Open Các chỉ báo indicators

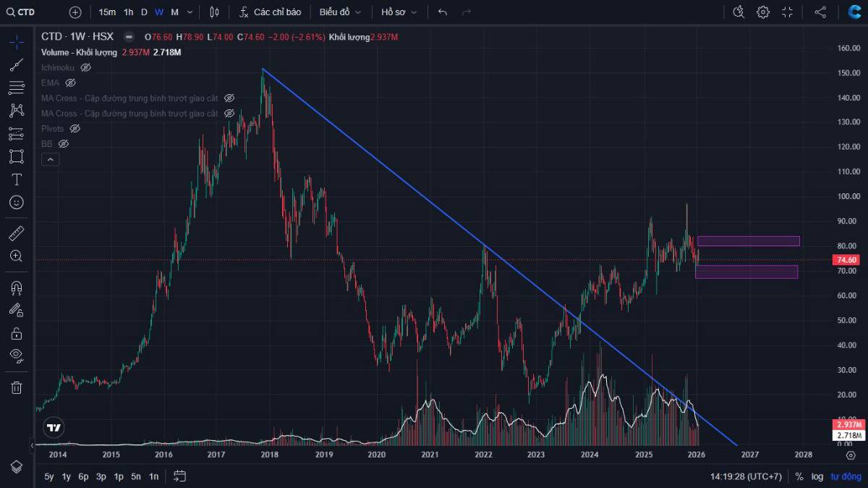[270, 12]
